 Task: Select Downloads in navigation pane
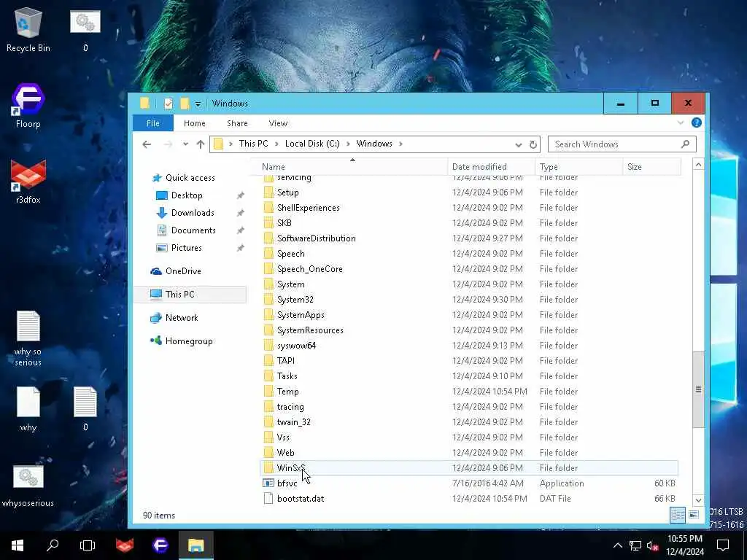(193, 213)
